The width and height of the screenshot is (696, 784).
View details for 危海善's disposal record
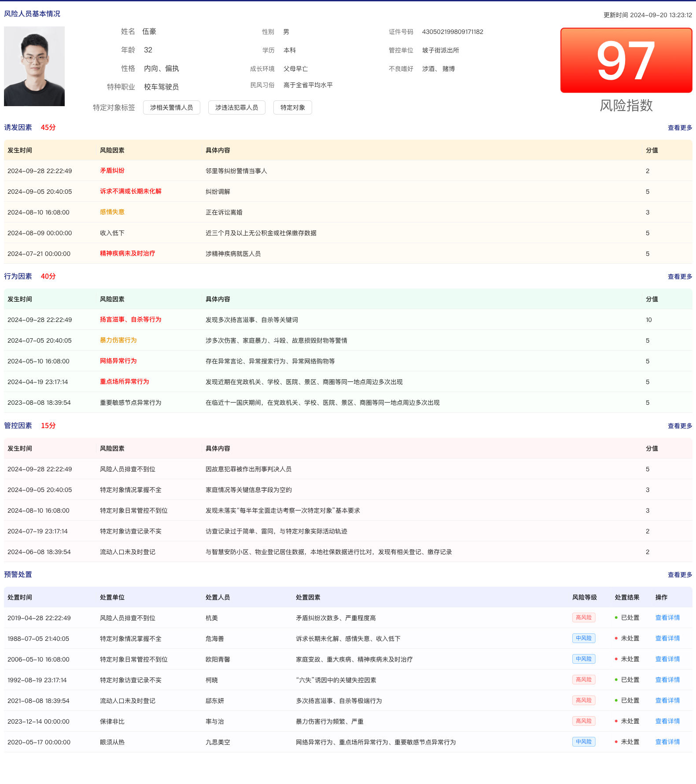coord(667,638)
